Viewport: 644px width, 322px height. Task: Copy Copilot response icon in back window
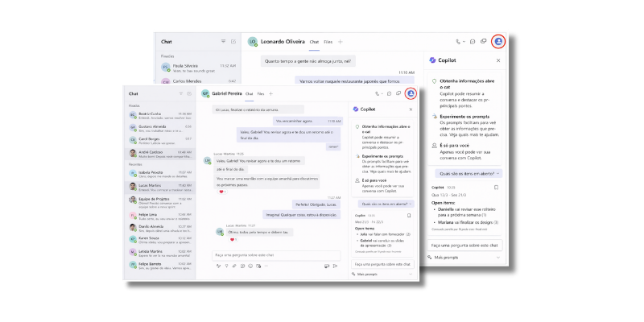[x=496, y=188]
